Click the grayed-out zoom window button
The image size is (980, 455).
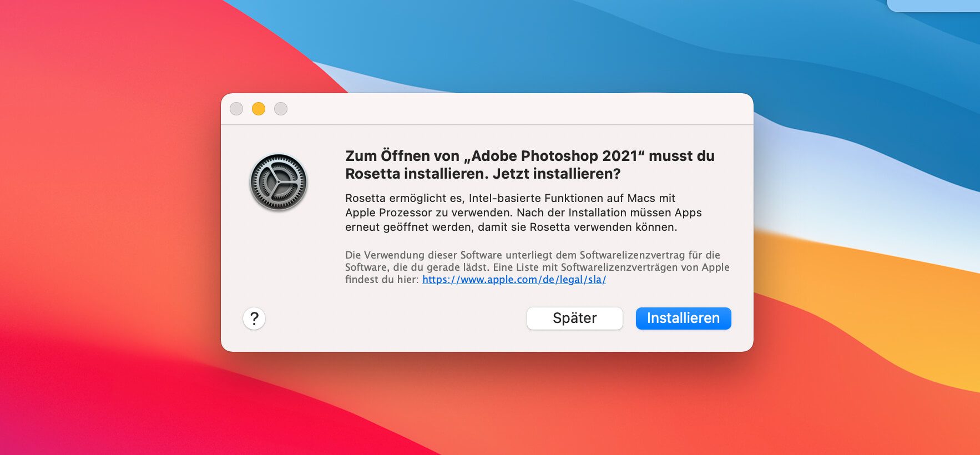(x=281, y=109)
